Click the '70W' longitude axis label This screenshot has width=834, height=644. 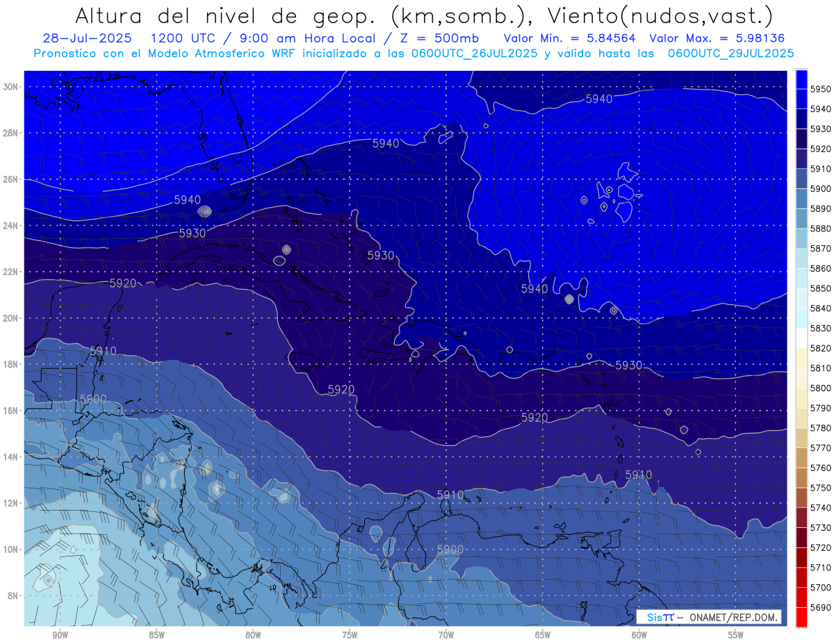pos(446,635)
